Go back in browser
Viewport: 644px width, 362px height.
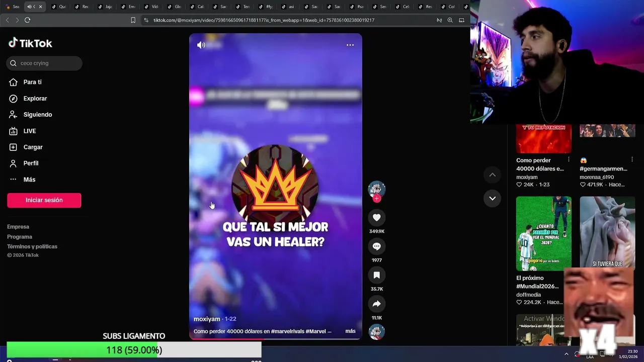[x=7, y=20]
